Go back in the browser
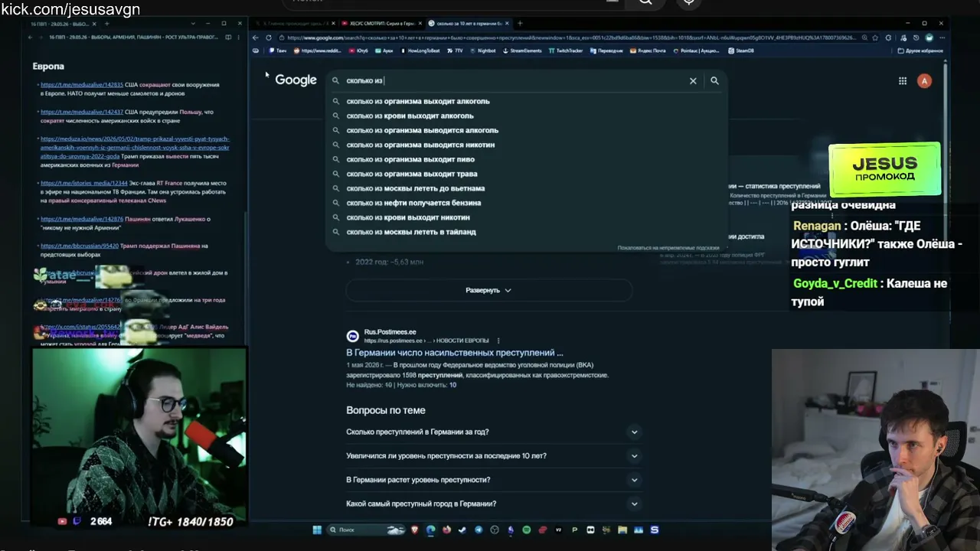 pos(256,37)
